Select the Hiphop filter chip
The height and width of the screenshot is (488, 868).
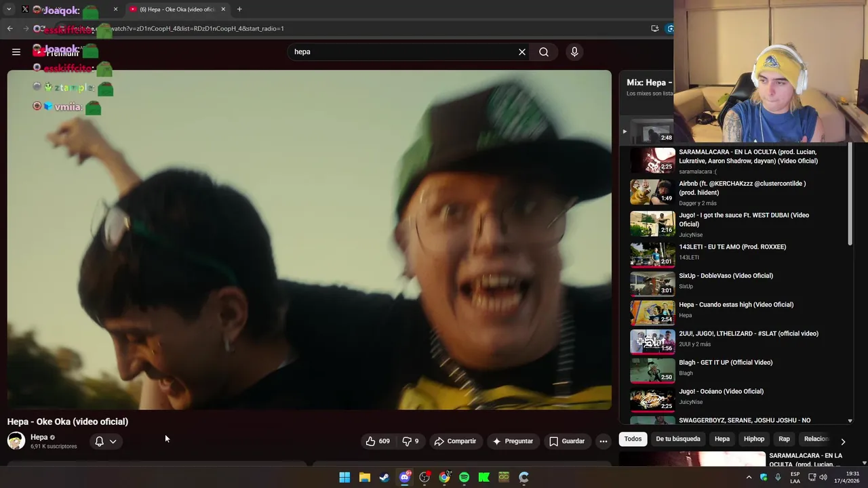pyautogui.click(x=754, y=439)
